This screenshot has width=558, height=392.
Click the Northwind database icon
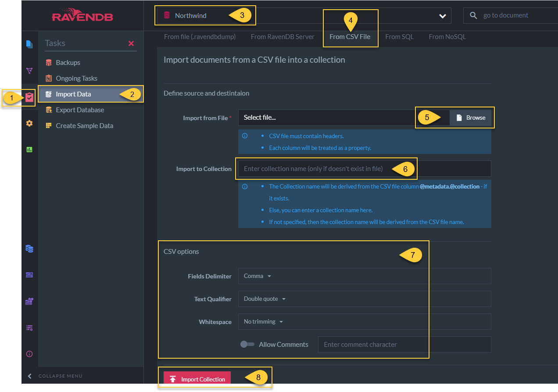click(167, 15)
